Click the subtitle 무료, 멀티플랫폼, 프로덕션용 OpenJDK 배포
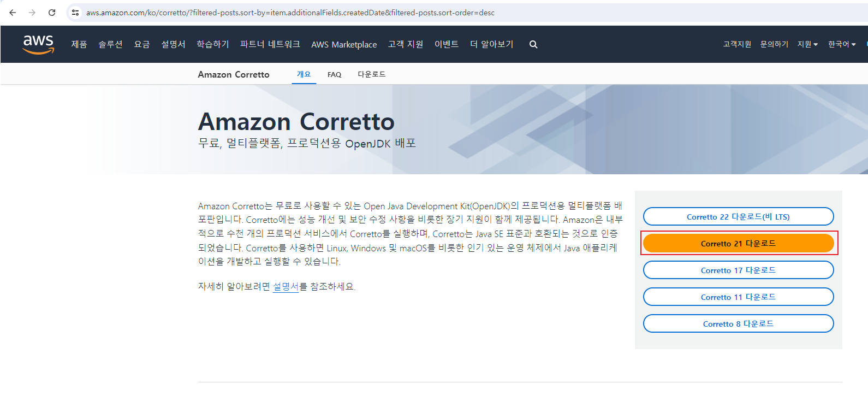 [x=307, y=143]
